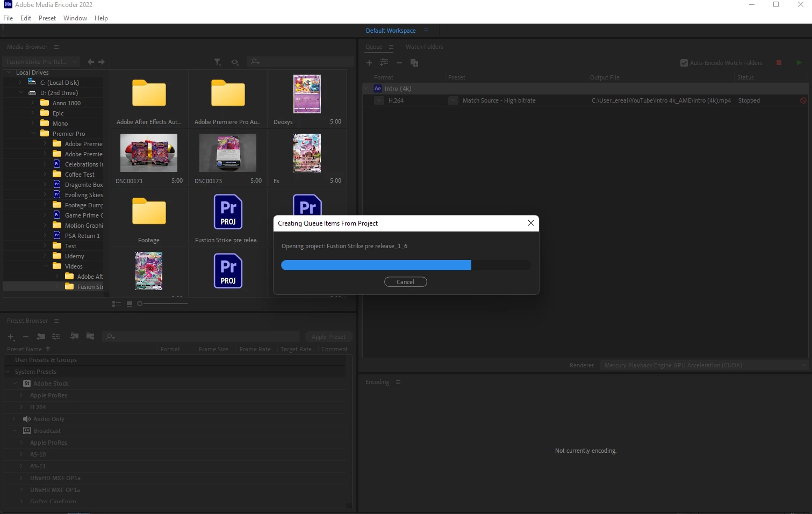Toggle Auto-Encode Watch Folders checkbox
Image resolution: width=812 pixels, height=514 pixels.
684,63
